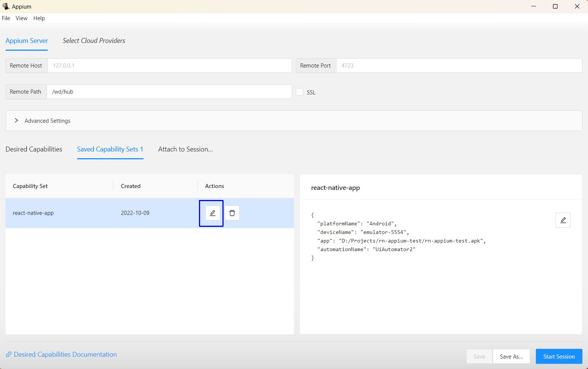Edit the react-native-app capability set row
The height and width of the screenshot is (369, 588).
pyautogui.click(x=212, y=213)
